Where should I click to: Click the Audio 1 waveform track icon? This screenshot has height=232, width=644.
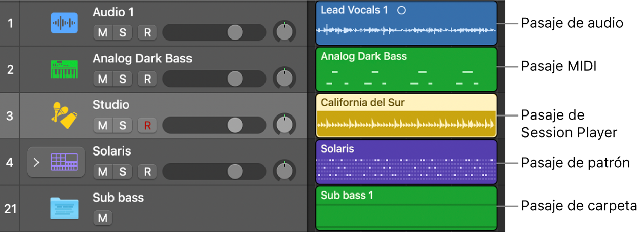tap(64, 23)
